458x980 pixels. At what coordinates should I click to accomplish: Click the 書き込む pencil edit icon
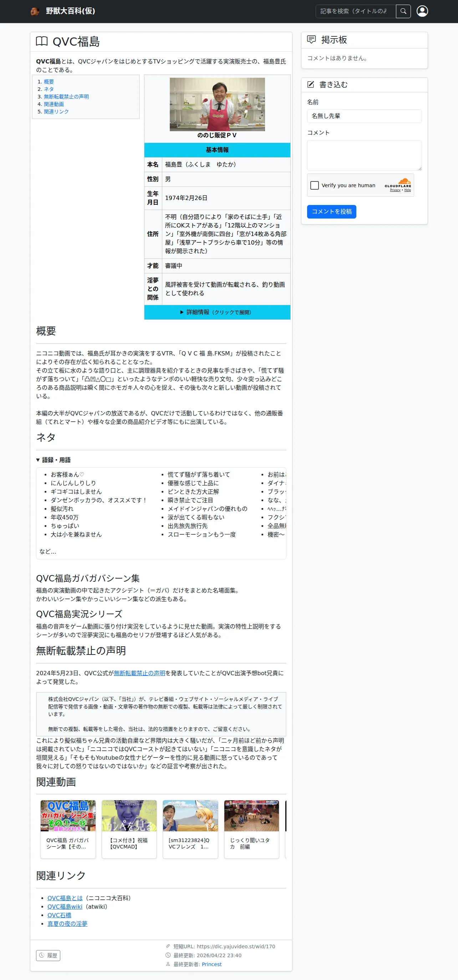click(311, 84)
